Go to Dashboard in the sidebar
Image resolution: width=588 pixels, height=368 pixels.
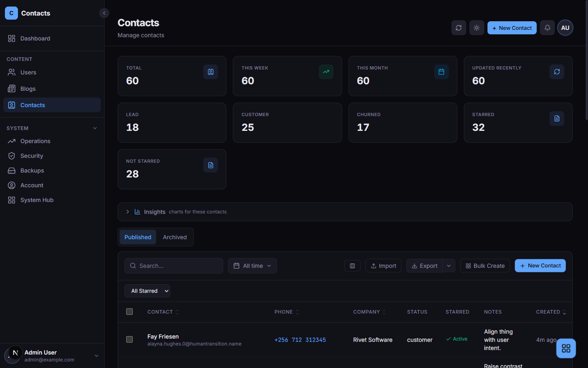tap(52, 38)
